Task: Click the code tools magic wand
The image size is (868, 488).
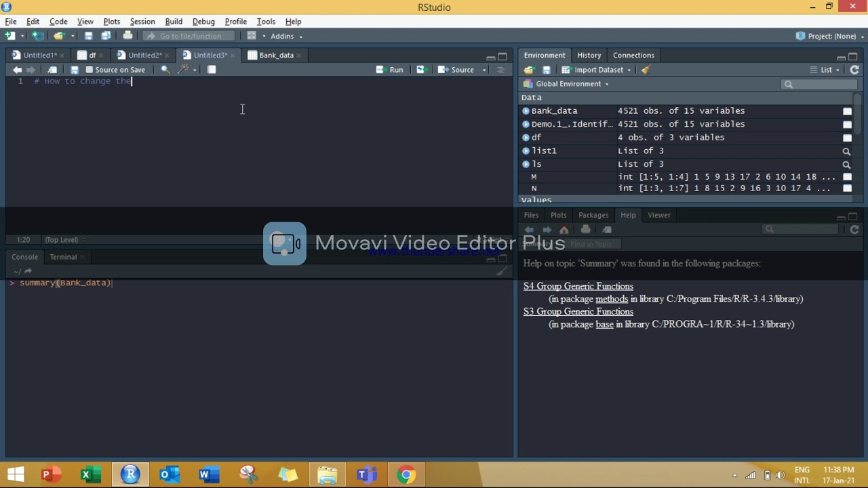Action: point(183,70)
